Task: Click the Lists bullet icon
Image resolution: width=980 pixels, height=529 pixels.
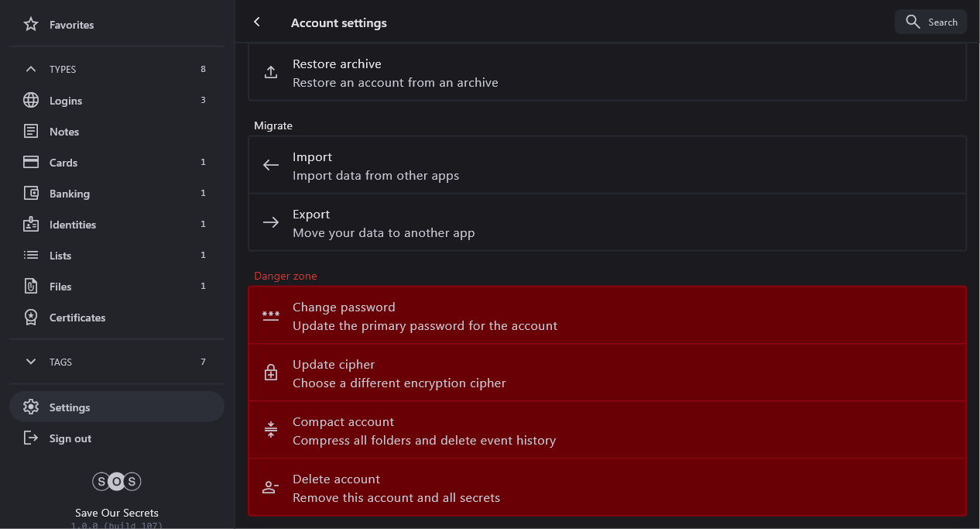Action: [31, 256]
